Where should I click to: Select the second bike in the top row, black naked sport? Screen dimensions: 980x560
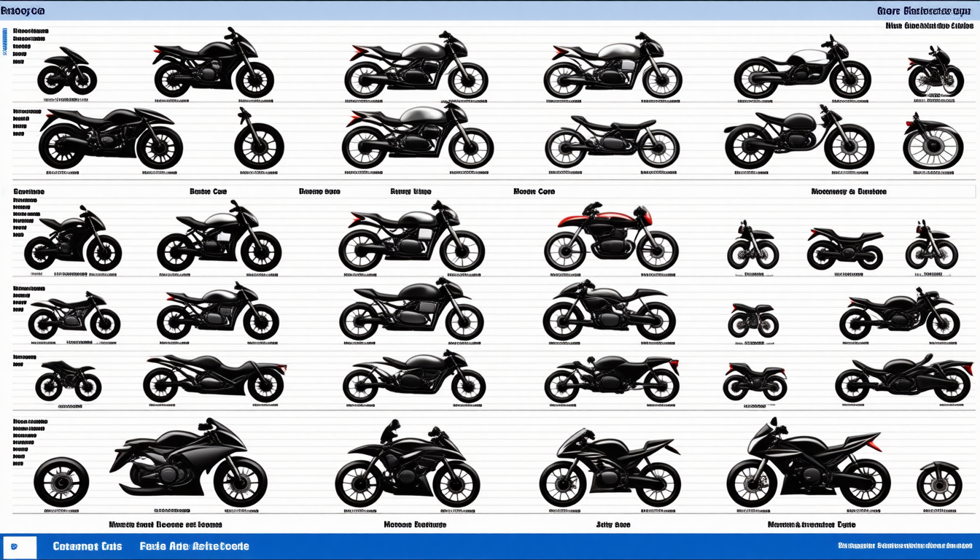point(213,62)
